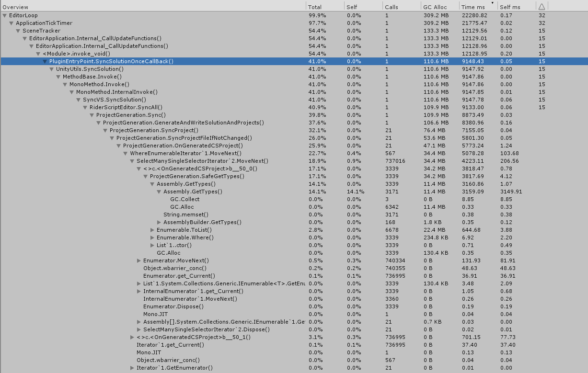The height and width of the screenshot is (373, 588).
Task: Expand SelectManySingleSelectorIterator`2.Dispose() node
Action: (139, 329)
